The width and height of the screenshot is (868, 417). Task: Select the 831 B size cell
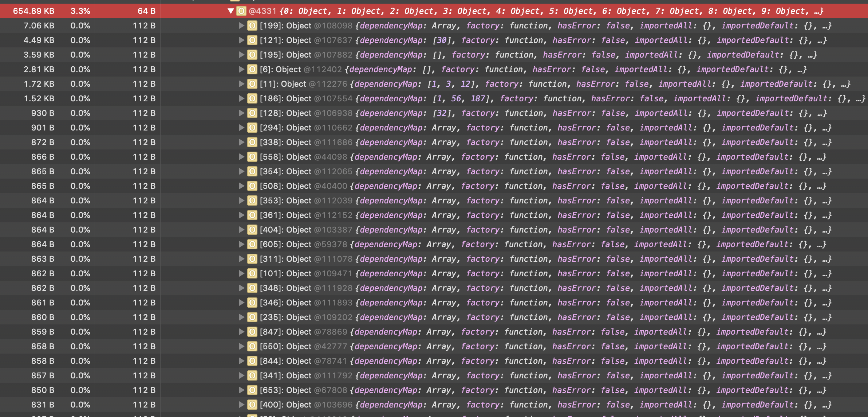(43, 405)
